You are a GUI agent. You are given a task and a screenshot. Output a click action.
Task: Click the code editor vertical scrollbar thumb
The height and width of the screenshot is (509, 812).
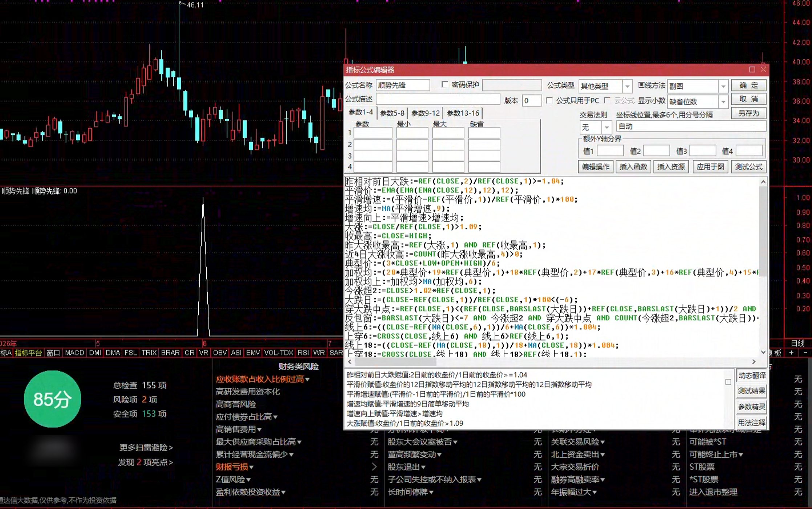coord(763,232)
